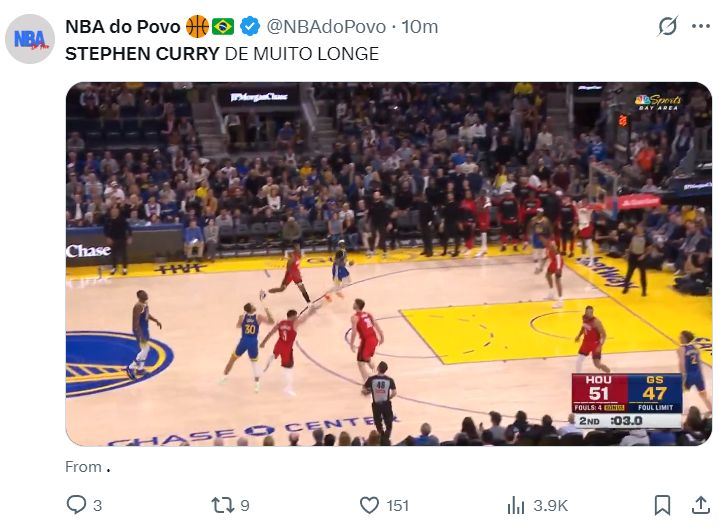Click the basketball emoji in the name
This screenshot has width=727, height=529.
click(197, 26)
